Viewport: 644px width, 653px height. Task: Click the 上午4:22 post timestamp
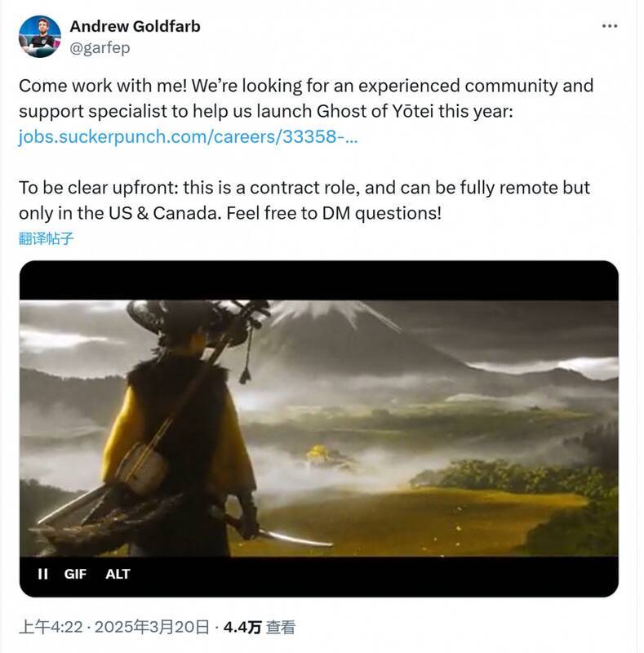click(51, 627)
